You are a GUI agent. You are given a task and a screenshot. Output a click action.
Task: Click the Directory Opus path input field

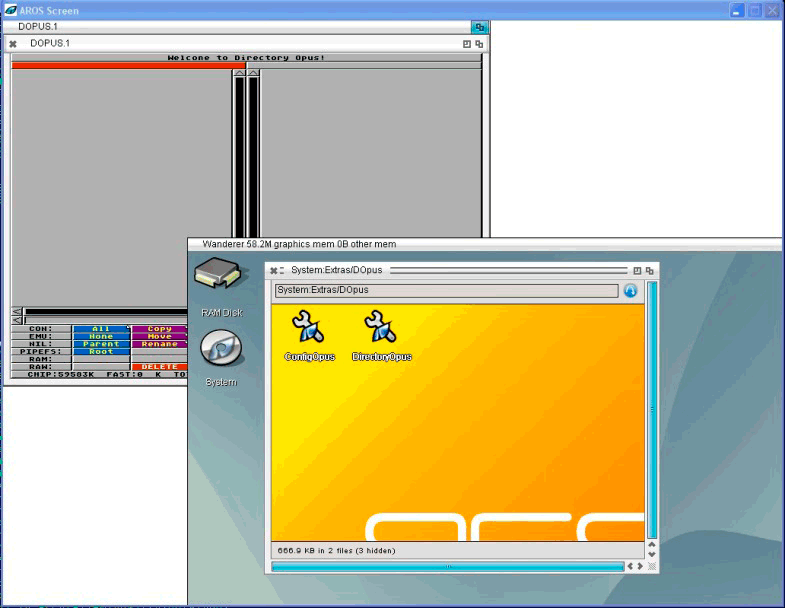click(x=106, y=320)
